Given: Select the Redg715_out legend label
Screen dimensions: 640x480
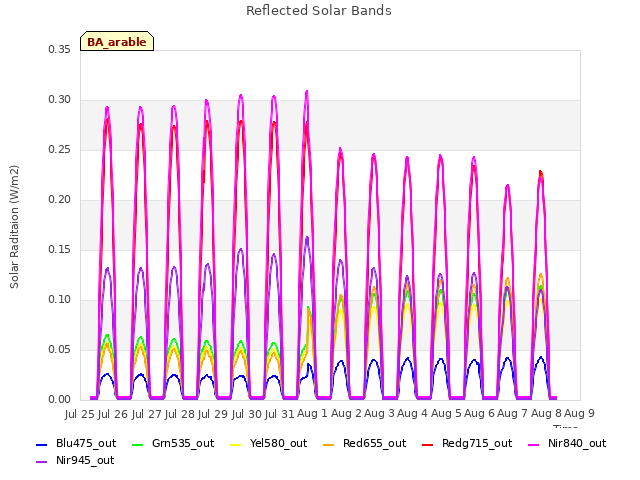Looking at the screenshot, I should click(477, 443).
